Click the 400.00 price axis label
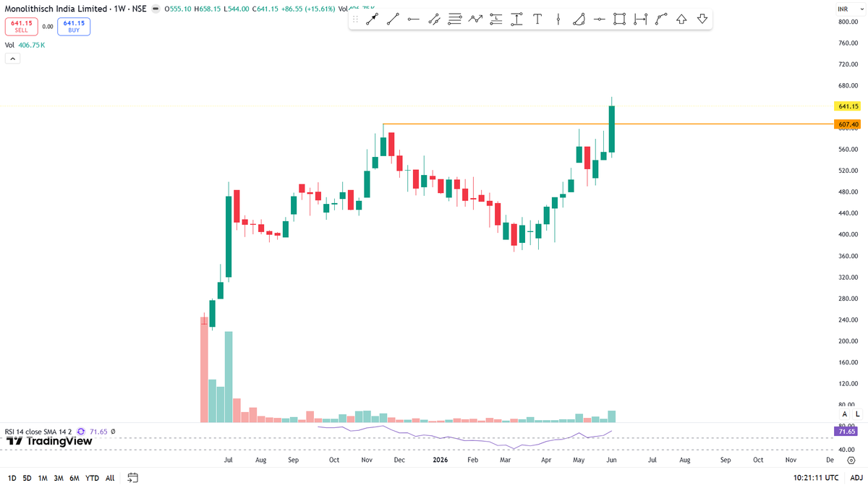 [x=848, y=235]
